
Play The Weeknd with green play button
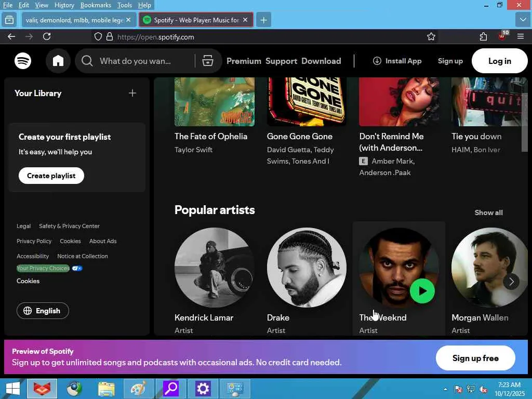click(x=422, y=291)
